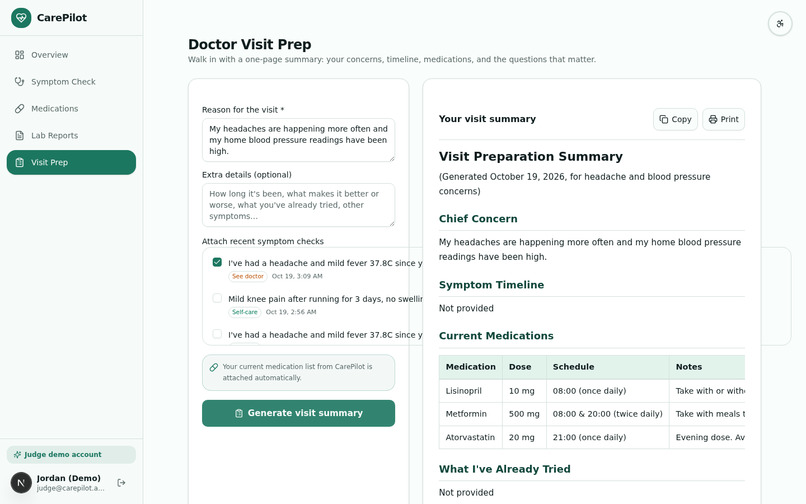Screen dimensions: 806x504
Task: Click the Extra details optional text area
Action: (298, 205)
